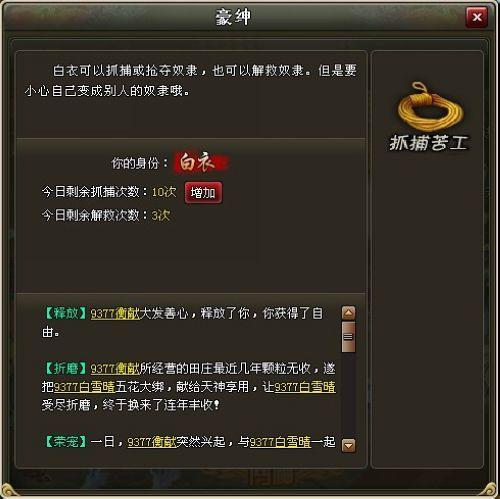The height and width of the screenshot is (499, 500).
Task: Click the scrollbar track below the thumb
Action: tap(349, 395)
